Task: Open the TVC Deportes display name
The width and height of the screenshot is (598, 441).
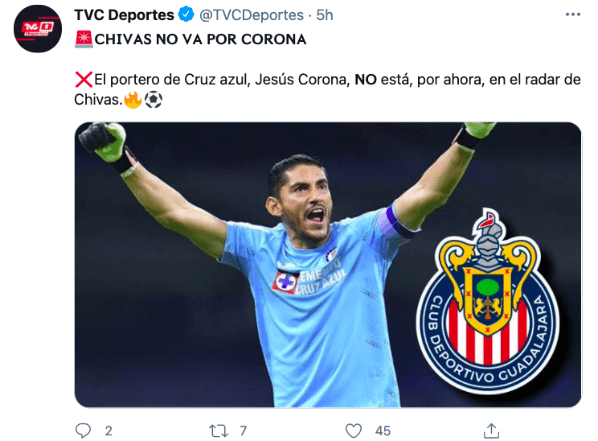Action: [124, 15]
